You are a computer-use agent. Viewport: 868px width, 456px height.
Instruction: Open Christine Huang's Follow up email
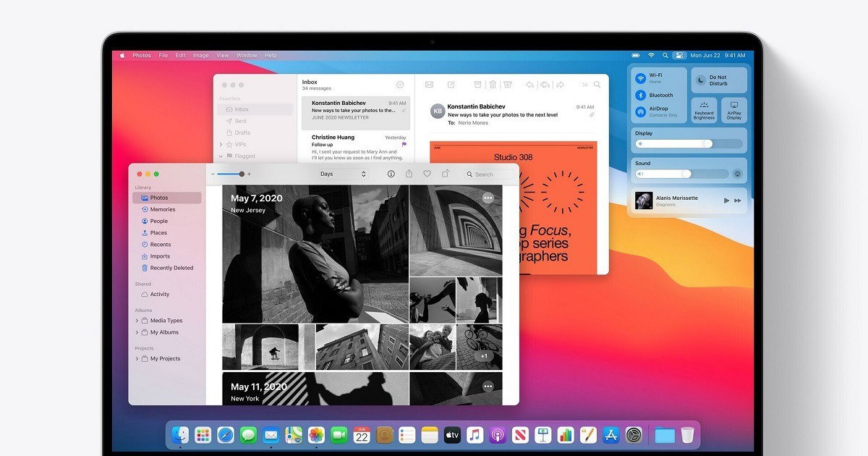[x=356, y=147]
